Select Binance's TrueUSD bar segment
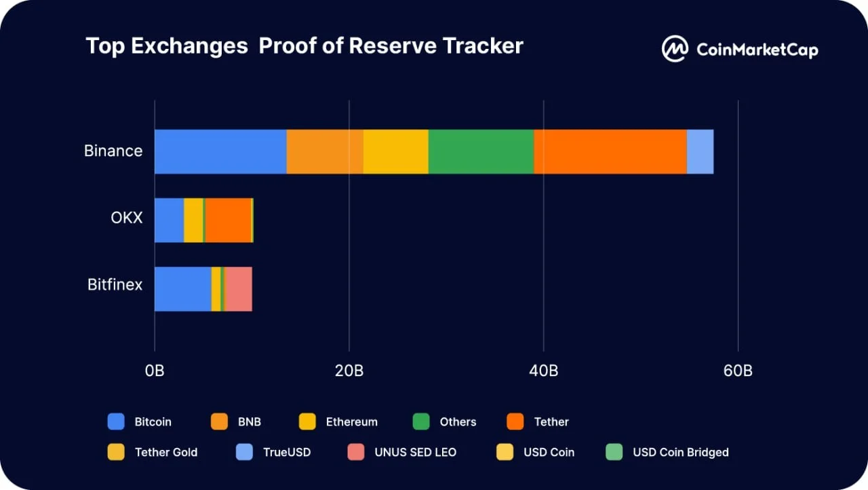This screenshot has height=490, width=868. [x=700, y=151]
